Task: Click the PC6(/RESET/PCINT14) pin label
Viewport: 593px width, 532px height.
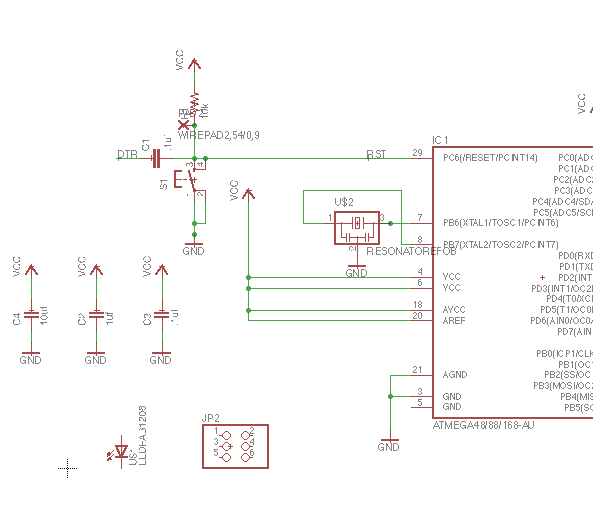Action: pos(490,158)
